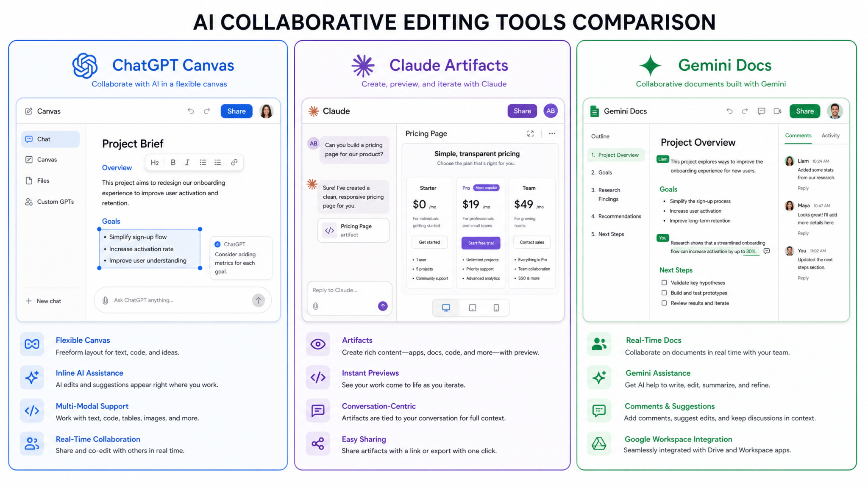Start a New chat in ChatGPT Canvas
The width and height of the screenshot is (868, 488).
[x=44, y=301]
